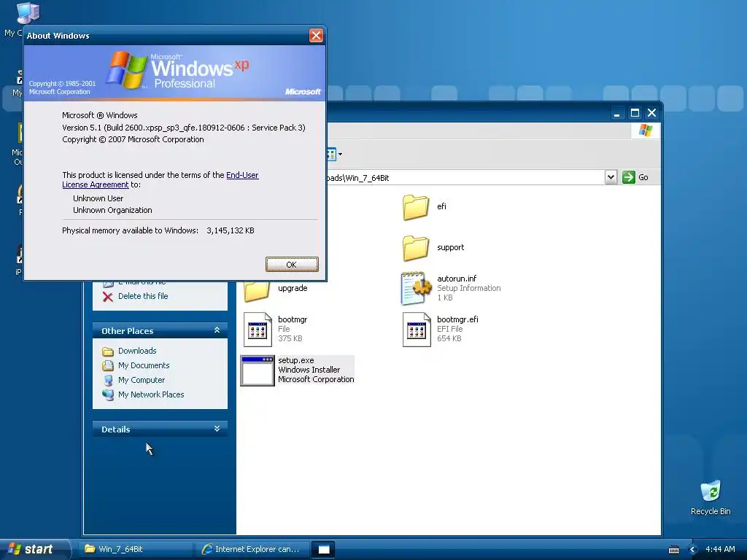The height and width of the screenshot is (560, 747).
Task: Select the autorun.inf file icon
Action: pos(415,288)
